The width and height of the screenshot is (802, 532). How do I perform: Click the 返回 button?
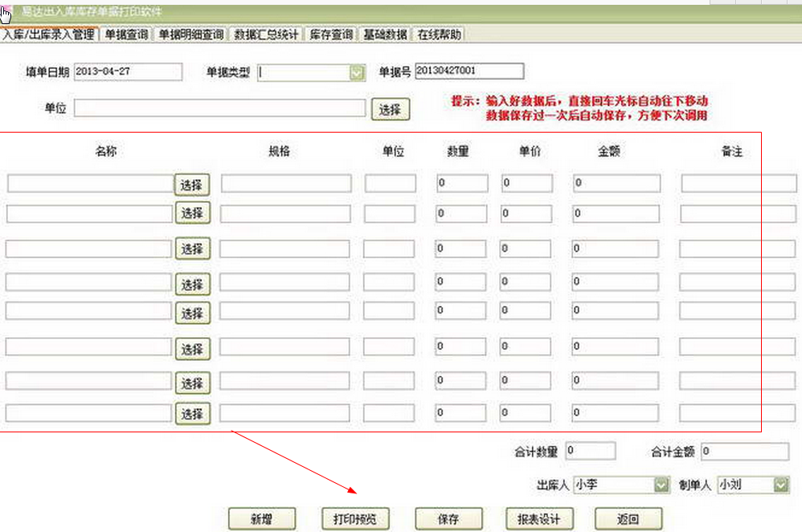[628, 519]
